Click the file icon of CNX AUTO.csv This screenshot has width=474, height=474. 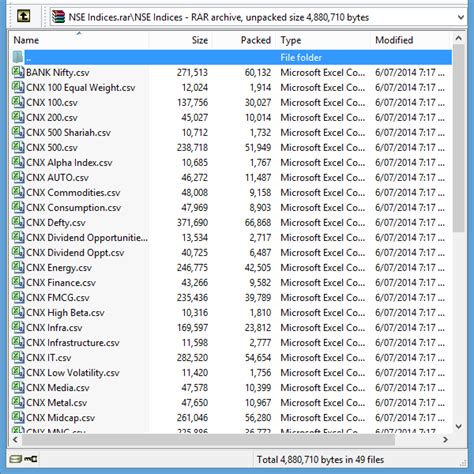(18, 177)
